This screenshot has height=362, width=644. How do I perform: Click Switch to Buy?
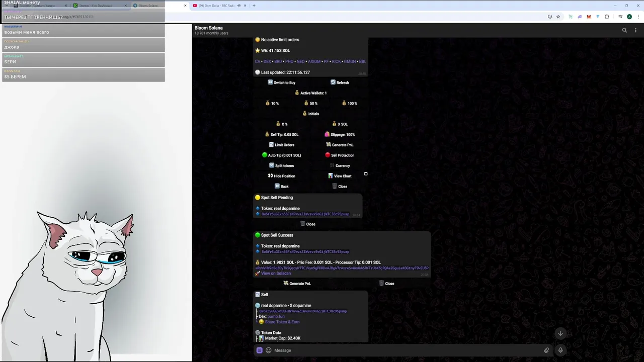pyautogui.click(x=282, y=82)
